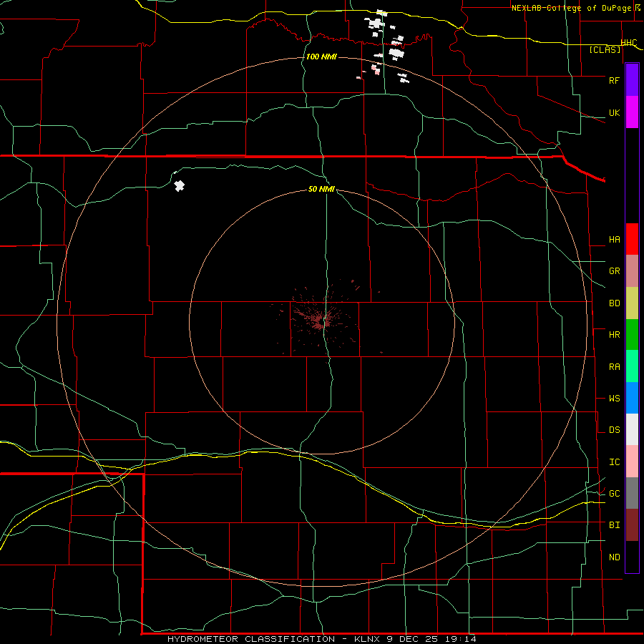Image resolution: width=644 pixels, height=644 pixels.
Task: Click the IC legend label
Action: 614,462
